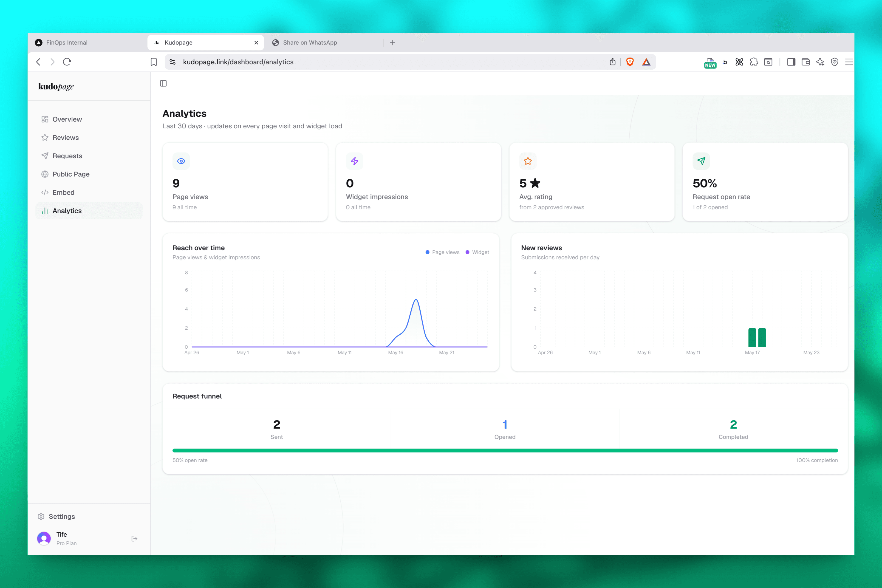Open the Leo AI sparkle icon
This screenshot has width=882, height=588.
coord(820,62)
